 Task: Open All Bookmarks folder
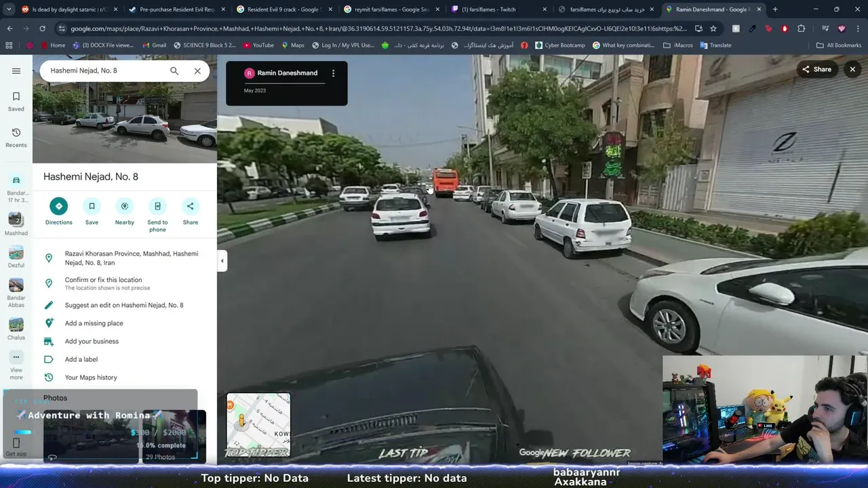[839, 45]
